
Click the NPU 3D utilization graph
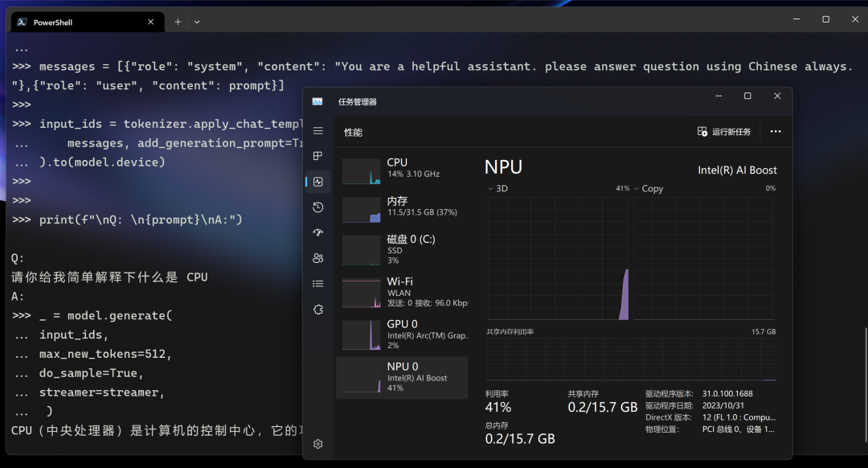[558, 258]
